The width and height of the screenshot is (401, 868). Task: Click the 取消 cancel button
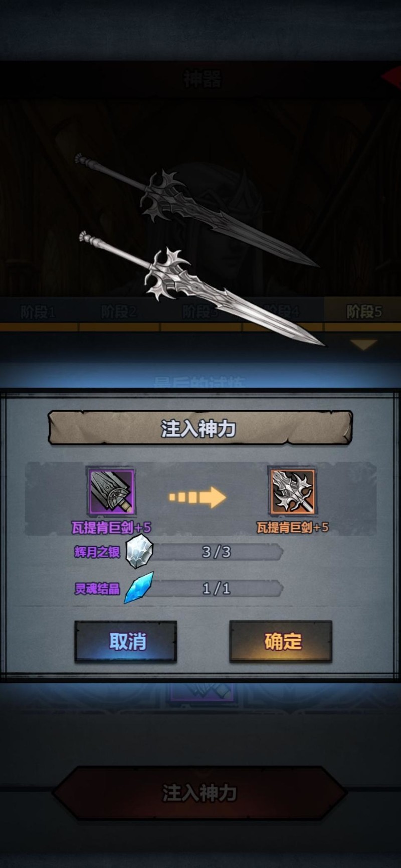click(126, 642)
